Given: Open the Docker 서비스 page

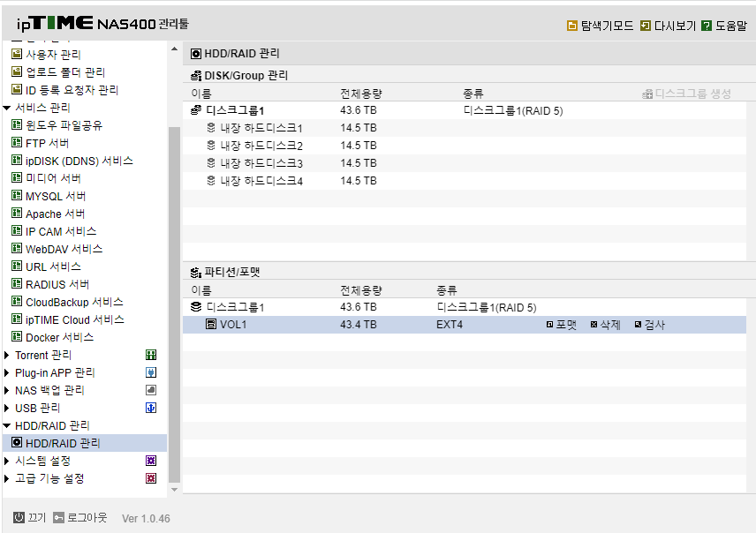Looking at the screenshot, I should click(x=59, y=337).
